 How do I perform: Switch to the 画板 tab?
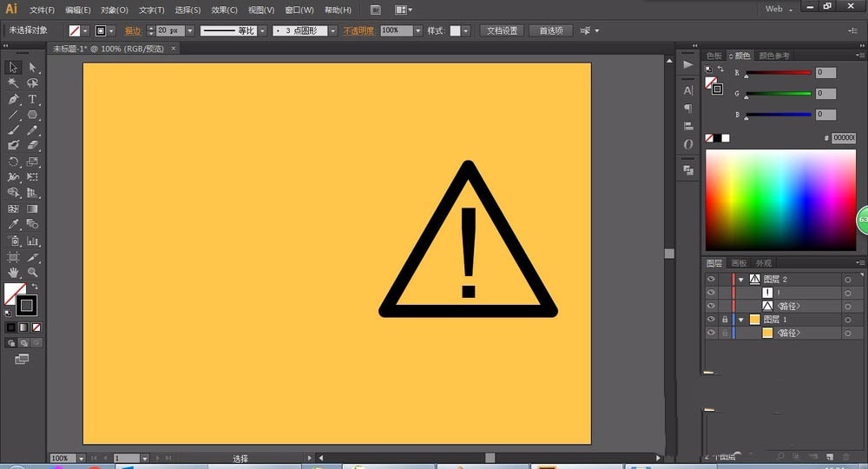(739, 263)
